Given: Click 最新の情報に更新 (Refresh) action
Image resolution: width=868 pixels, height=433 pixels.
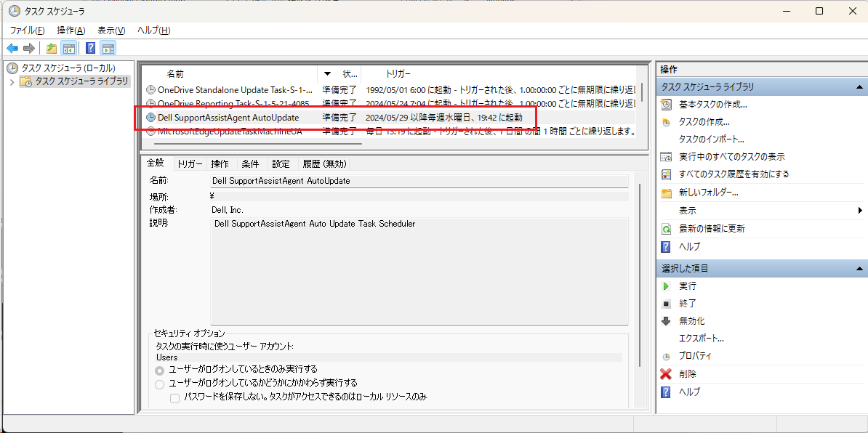Looking at the screenshot, I should [711, 229].
